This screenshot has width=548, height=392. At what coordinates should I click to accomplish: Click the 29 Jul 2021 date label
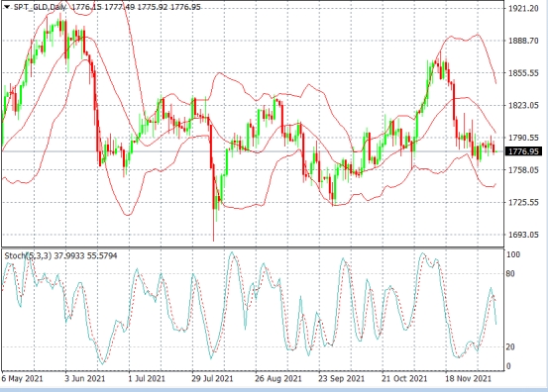212,378
